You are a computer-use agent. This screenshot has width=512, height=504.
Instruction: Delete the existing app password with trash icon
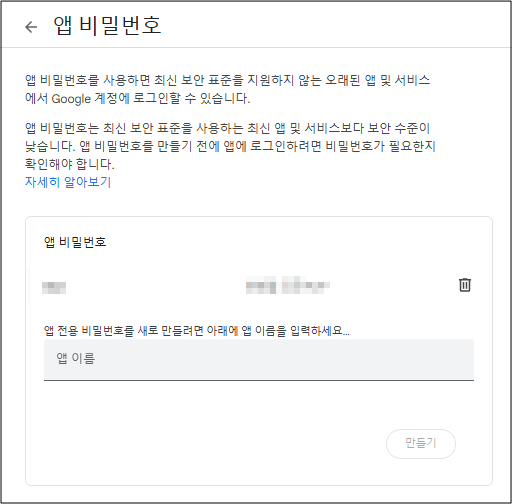465,285
